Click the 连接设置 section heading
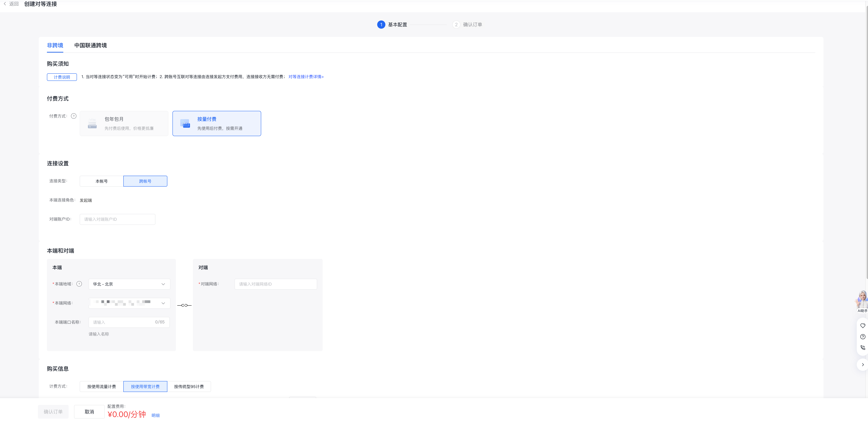Image resolution: width=868 pixels, height=423 pixels. [x=58, y=164]
